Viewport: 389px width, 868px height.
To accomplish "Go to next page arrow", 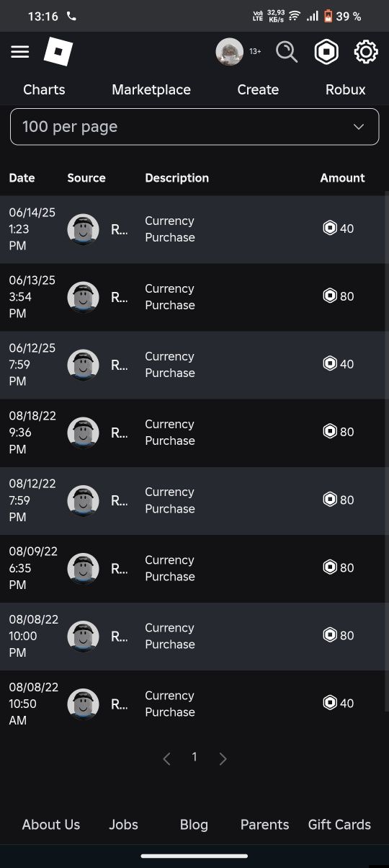I will click(x=223, y=758).
